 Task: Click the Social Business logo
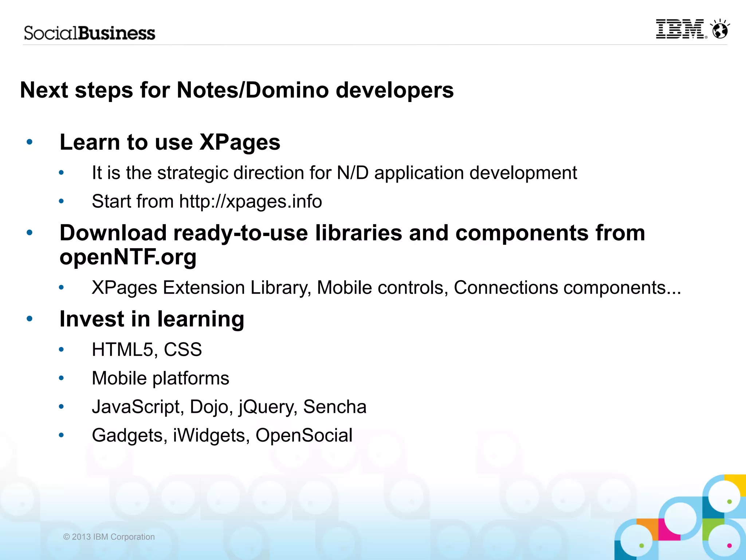tap(90, 33)
